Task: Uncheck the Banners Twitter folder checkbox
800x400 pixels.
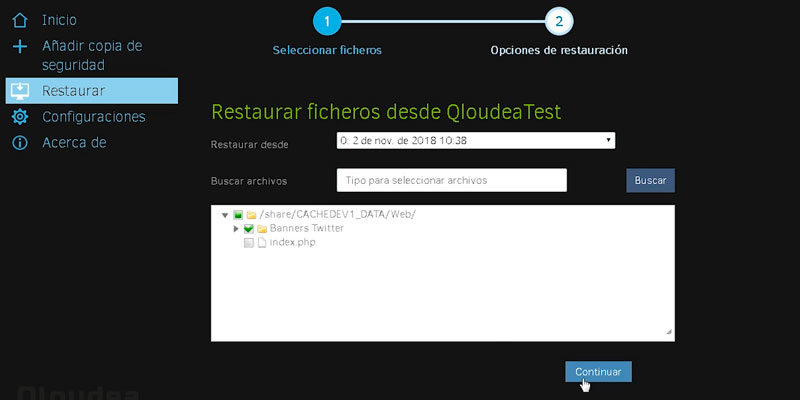Action: coord(249,229)
